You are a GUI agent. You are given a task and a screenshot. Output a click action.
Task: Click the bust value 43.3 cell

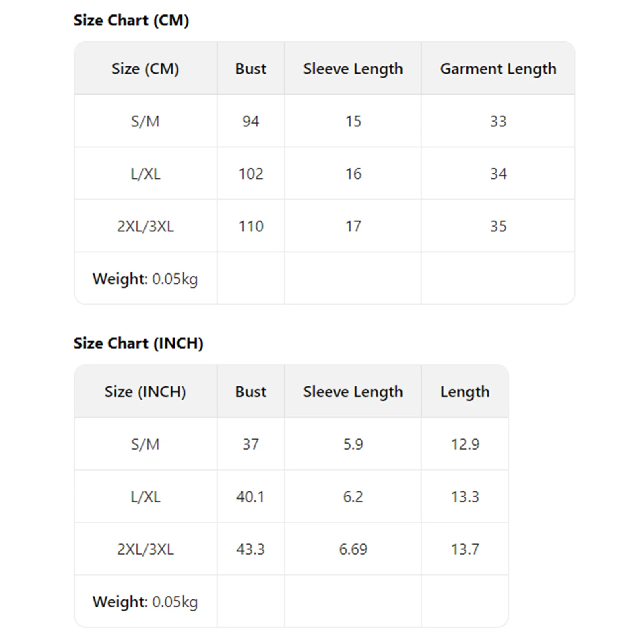(251, 549)
